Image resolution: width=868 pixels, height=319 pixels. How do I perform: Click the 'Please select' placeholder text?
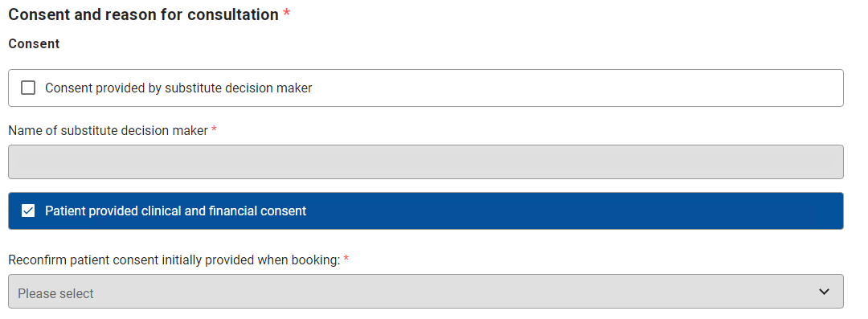(56, 293)
